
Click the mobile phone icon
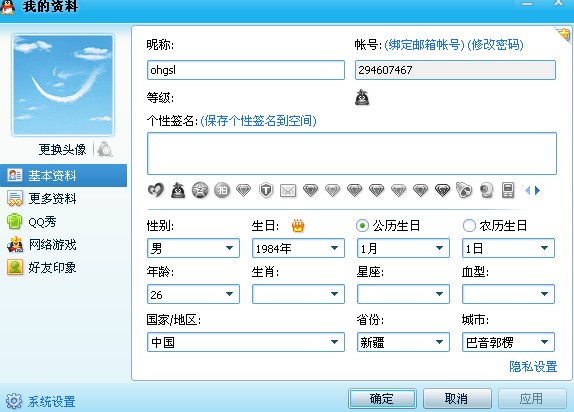coord(508,190)
